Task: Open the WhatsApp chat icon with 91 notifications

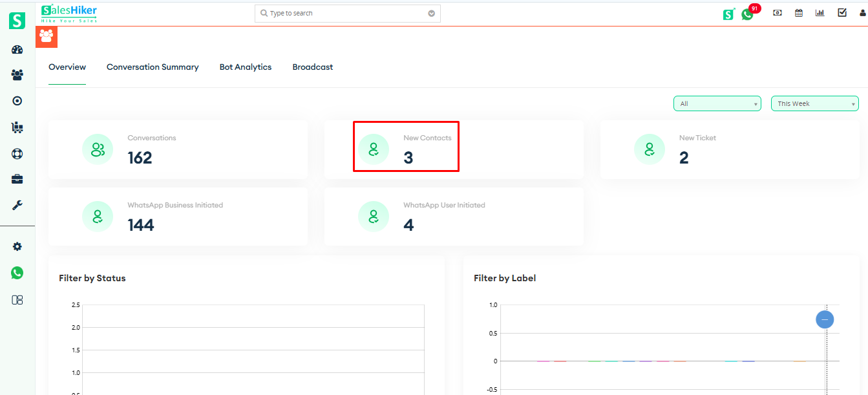Action: (748, 13)
